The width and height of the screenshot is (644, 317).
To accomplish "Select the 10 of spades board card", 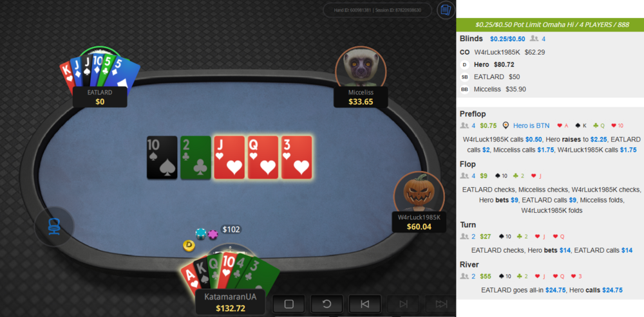I will pos(162,158).
